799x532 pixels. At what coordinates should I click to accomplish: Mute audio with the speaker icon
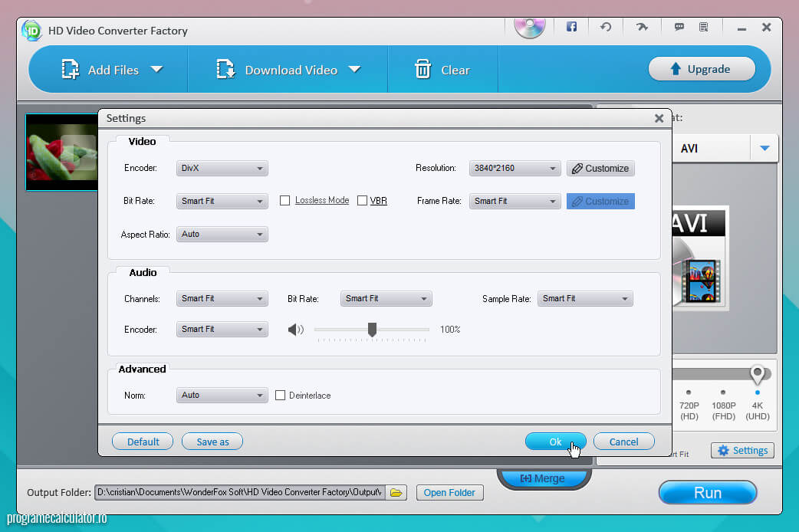point(295,330)
